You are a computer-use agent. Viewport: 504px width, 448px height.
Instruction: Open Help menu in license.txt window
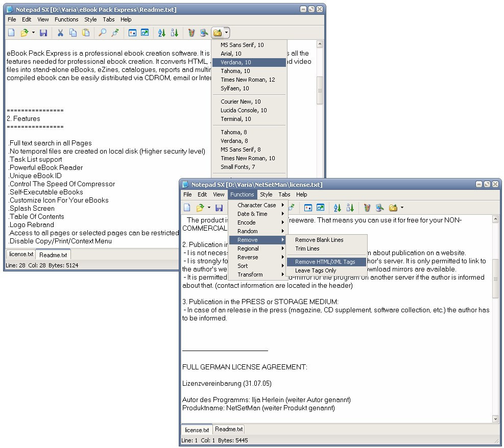pos(301,194)
